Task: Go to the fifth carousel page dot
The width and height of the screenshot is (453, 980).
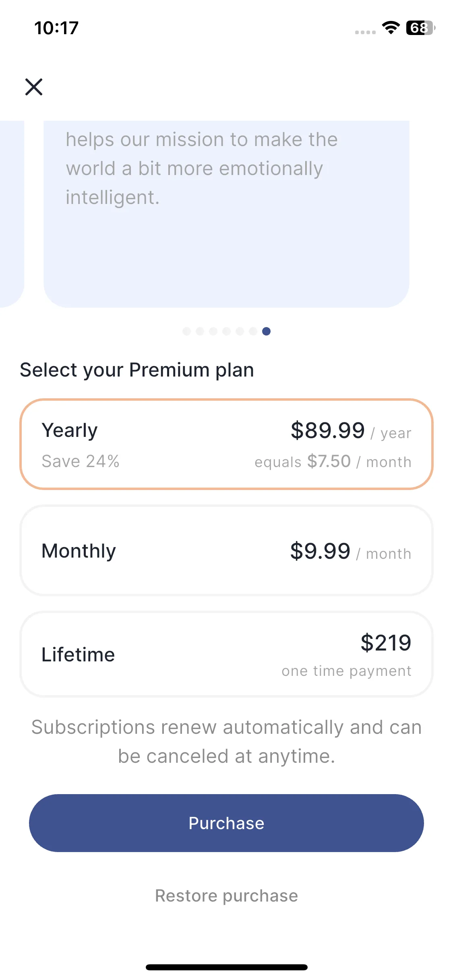Action: coord(240,331)
